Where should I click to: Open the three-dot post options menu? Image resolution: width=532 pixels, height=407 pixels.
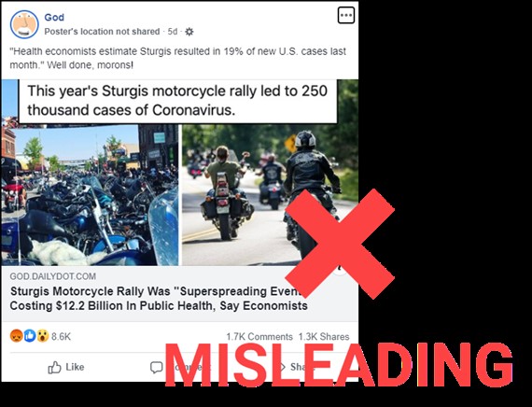click(346, 15)
